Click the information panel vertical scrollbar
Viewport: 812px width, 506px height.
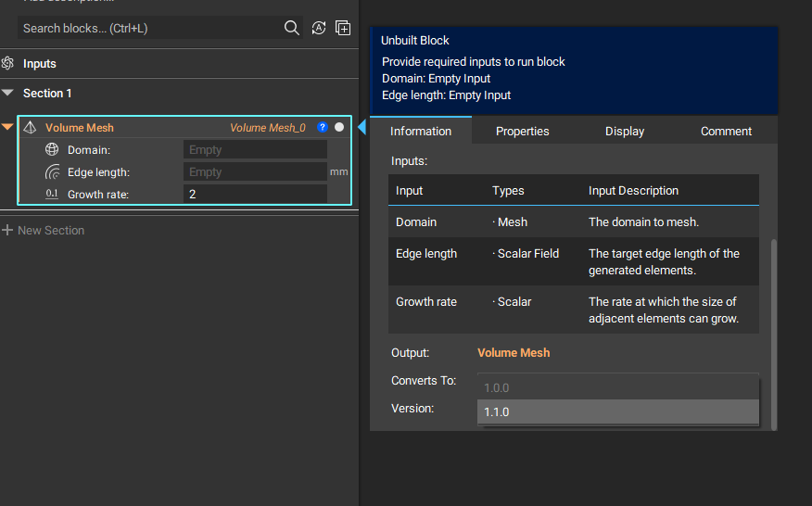(774, 334)
